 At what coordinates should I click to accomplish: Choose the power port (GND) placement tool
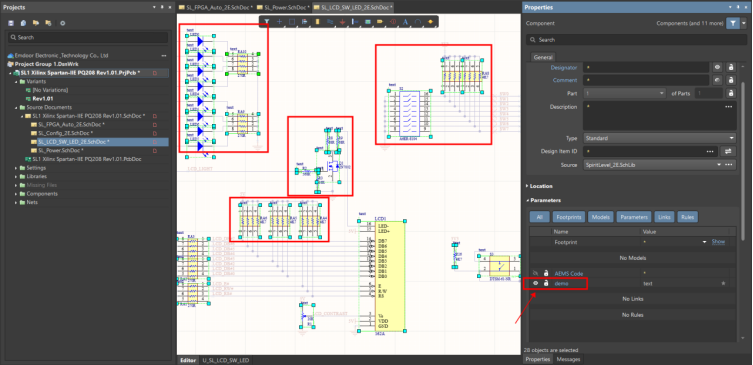pyautogui.click(x=342, y=22)
